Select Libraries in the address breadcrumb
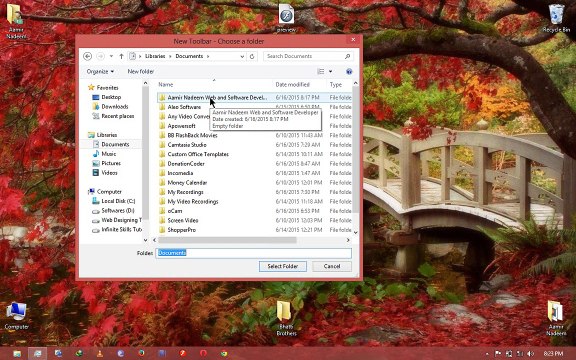Viewport: 576px width, 360px height. [155, 56]
